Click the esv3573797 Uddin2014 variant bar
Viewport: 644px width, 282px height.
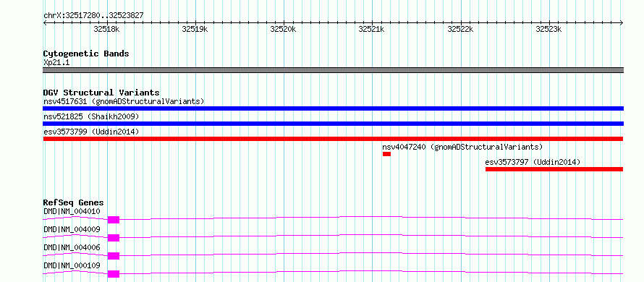point(554,169)
